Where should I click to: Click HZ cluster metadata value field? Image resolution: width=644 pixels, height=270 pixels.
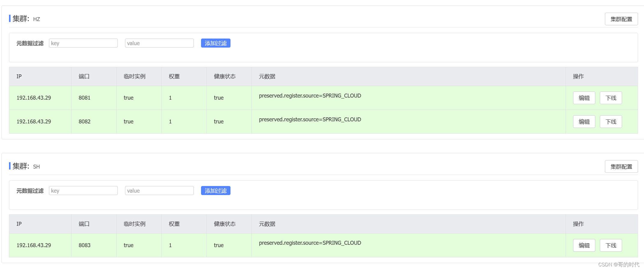click(x=159, y=43)
